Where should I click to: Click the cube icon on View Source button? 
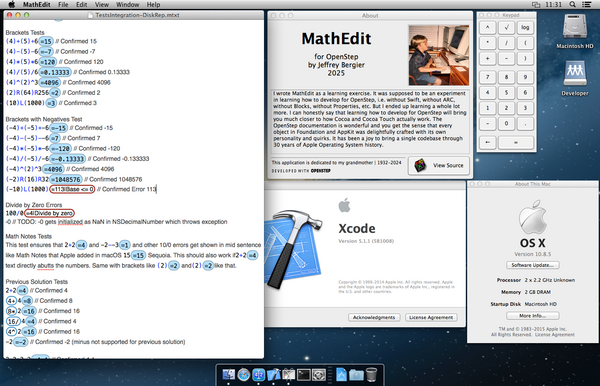coord(420,165)
